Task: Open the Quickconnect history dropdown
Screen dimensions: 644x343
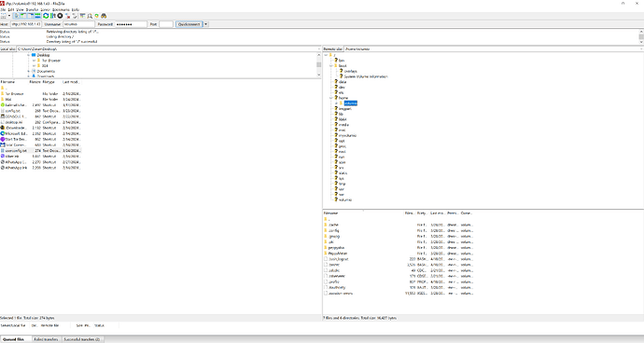Action: click(x=205, y=24)
